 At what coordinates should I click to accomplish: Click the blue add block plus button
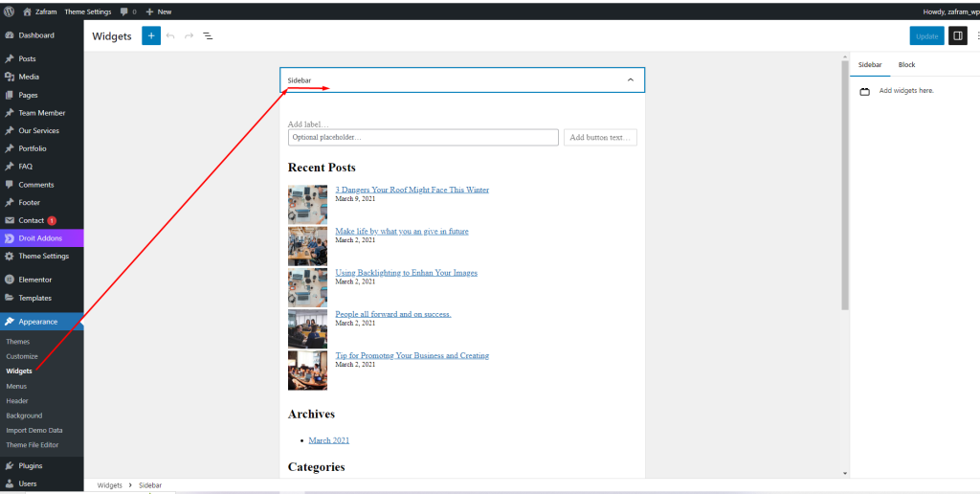151,36
